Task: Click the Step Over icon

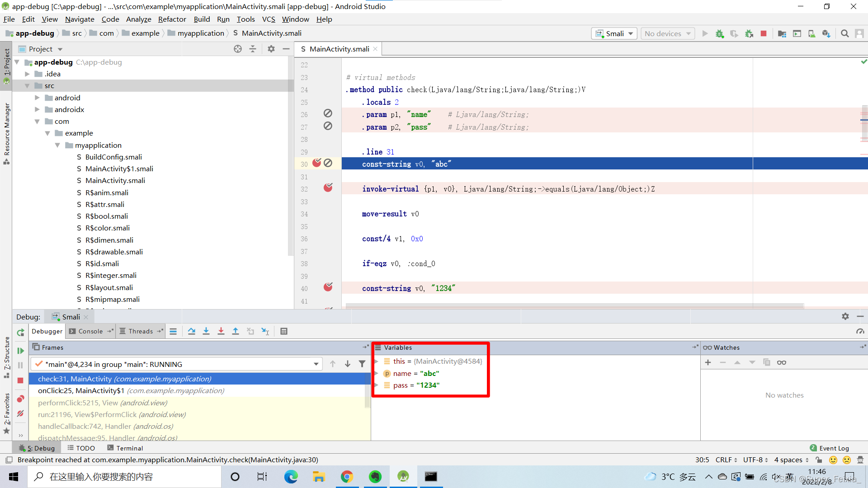Action: point(192,331)
